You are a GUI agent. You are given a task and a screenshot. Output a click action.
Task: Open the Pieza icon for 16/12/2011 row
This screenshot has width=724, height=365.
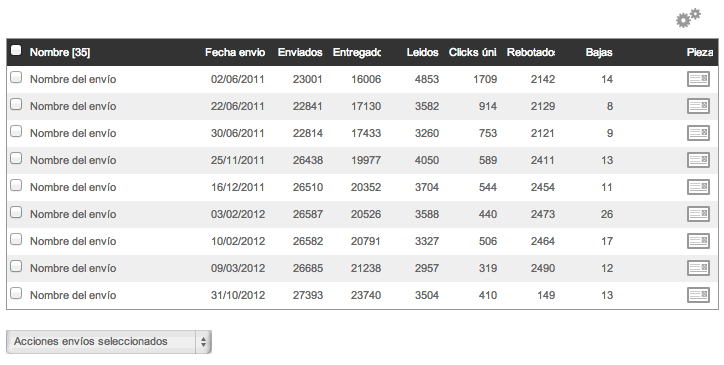(698, 187)
